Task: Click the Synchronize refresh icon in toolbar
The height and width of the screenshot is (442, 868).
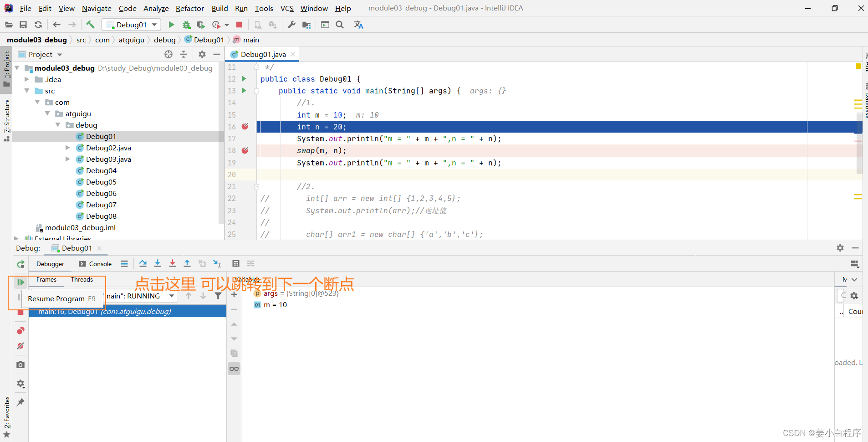Action: [38, 25]
